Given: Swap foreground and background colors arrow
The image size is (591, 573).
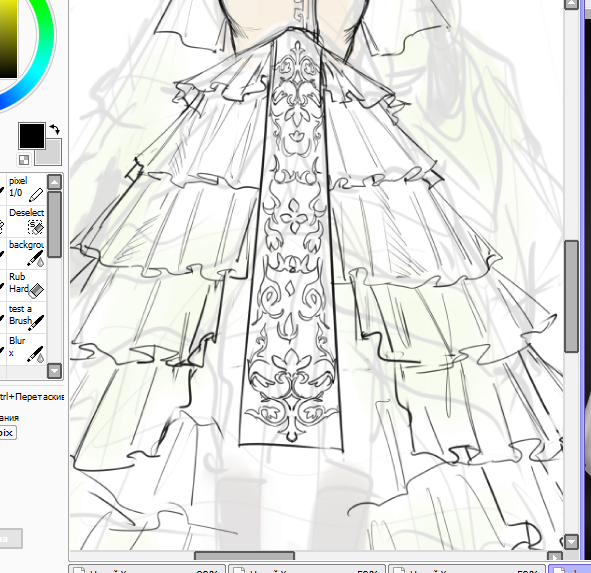Looking at the screenshot, I should pos(55,129).
